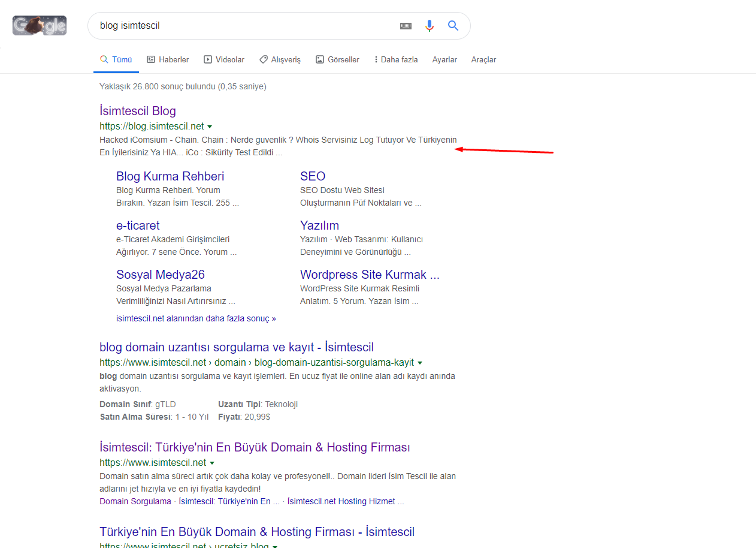This screenshot has height=548, width=756.
Task: Click the Google doodle logo
Action: [40, 25]
